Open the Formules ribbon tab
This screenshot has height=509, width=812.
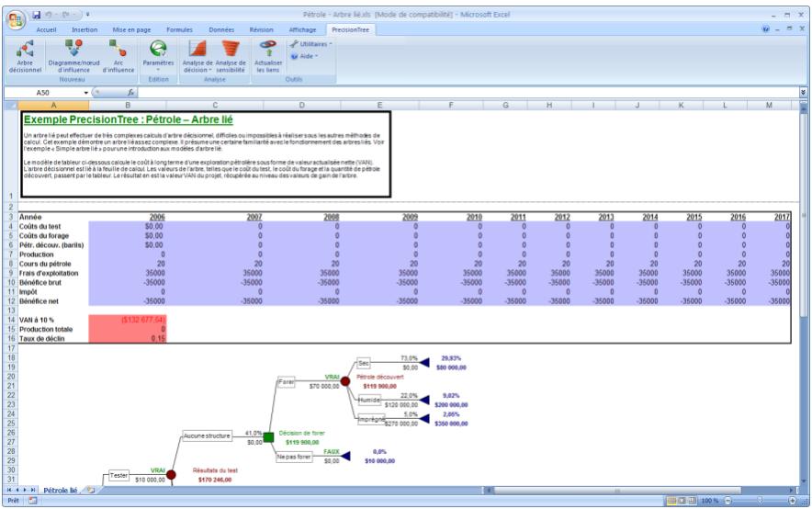179,29
